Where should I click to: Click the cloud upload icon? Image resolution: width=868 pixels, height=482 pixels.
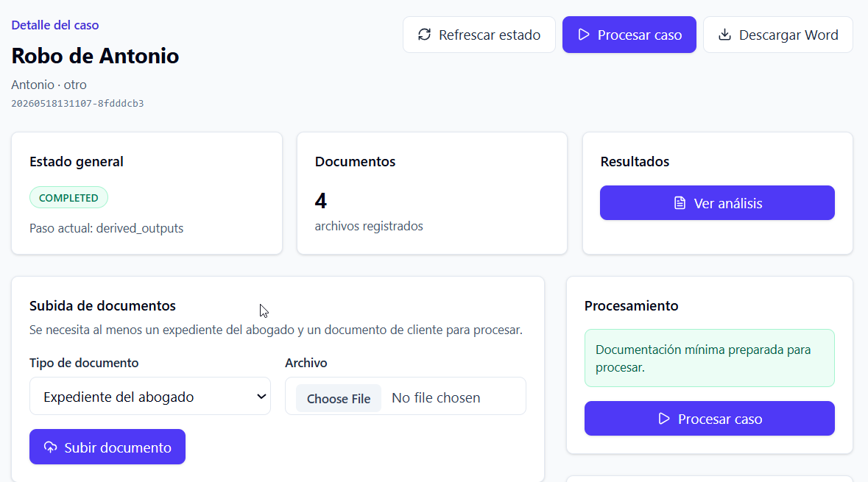50,447
